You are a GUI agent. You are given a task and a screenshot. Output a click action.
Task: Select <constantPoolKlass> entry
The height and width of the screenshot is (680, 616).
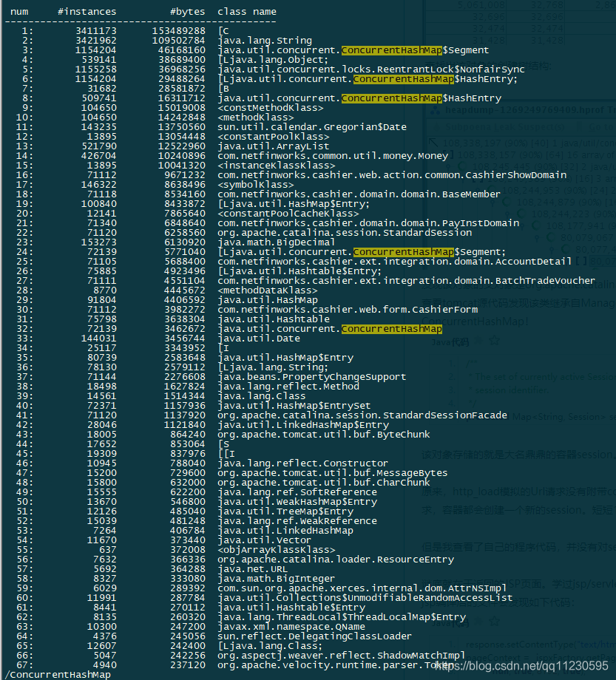[x=274, y=137]
